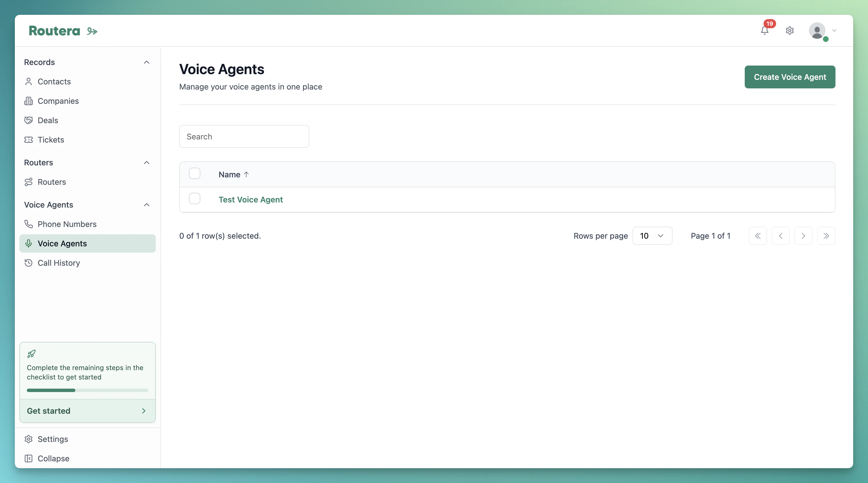Collapse the Voice Agents section
Screen dimensions: 868x483
147,205
